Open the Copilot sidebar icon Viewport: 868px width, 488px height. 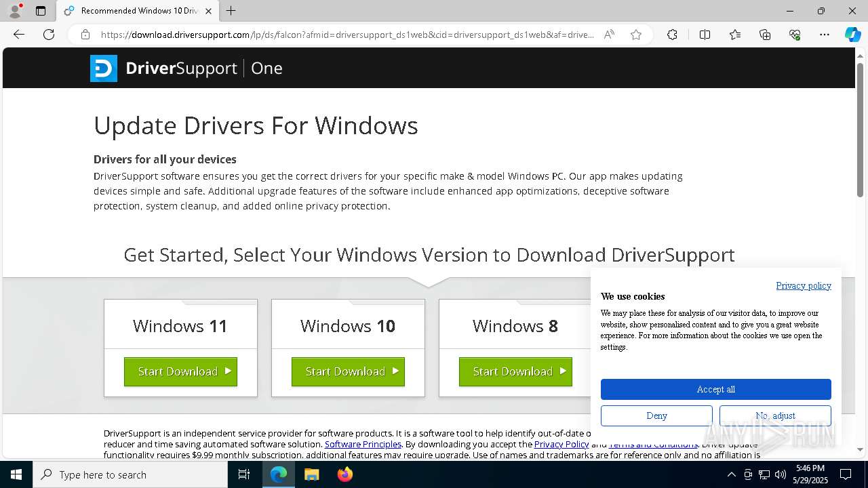[852, 35]
